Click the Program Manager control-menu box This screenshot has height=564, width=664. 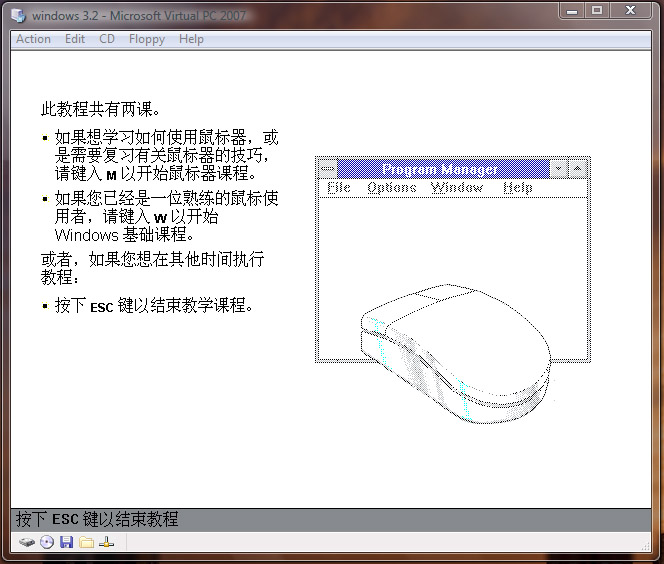327,169
